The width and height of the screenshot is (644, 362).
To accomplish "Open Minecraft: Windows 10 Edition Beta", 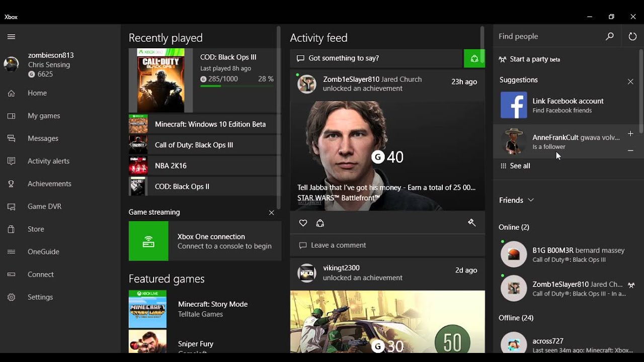I will pos(204,124).
